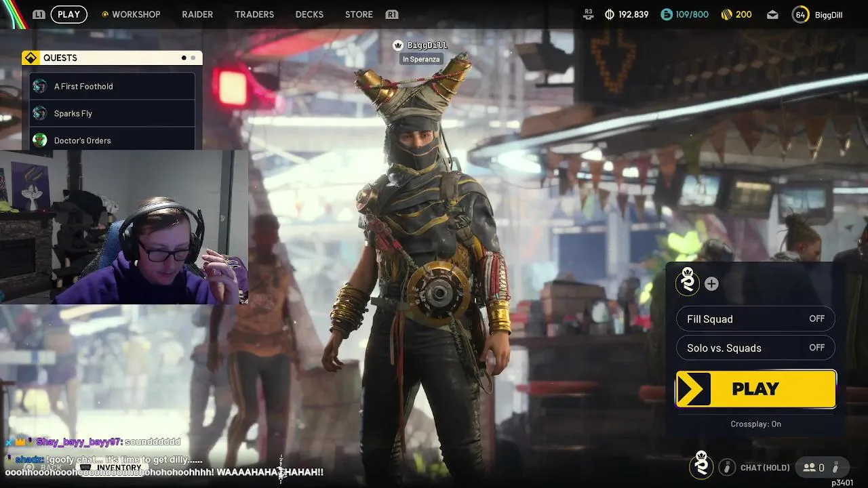Open the Doctor's Orders quest
The height and width of the screenshot is (488, 868).
(x=112, y=140)
